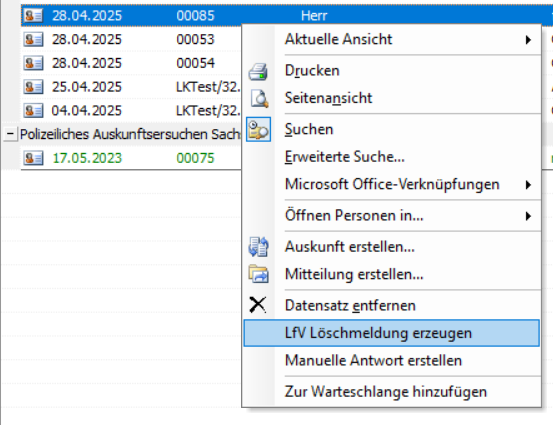
Task: Expand the Öffnen Personen in... submenu arrow
Action: (x=528, y=215)
